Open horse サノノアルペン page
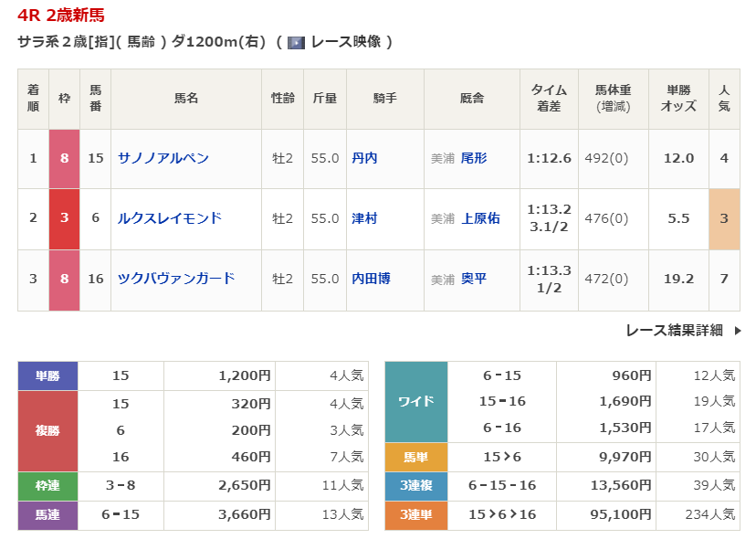The image size is (756, 539). click(163, 158)
